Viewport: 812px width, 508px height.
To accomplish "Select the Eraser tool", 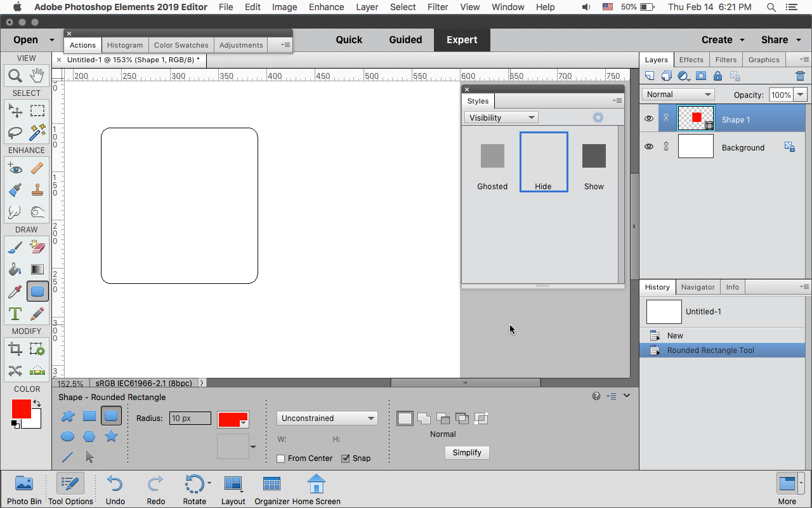I will click(x=37, y=248).
